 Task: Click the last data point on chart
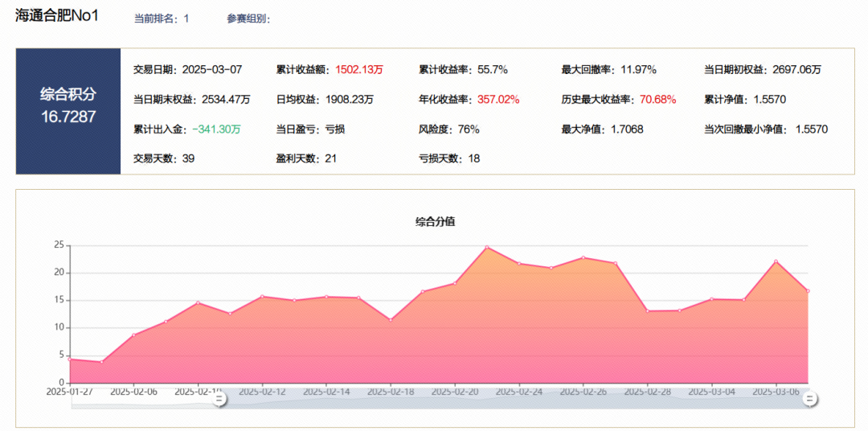click(808, 291)
